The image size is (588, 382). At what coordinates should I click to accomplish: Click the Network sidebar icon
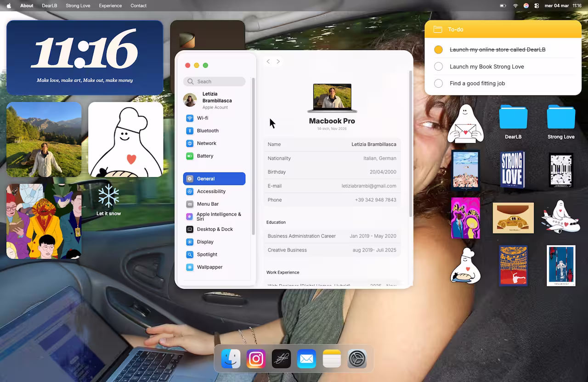(x=190, y=143)
